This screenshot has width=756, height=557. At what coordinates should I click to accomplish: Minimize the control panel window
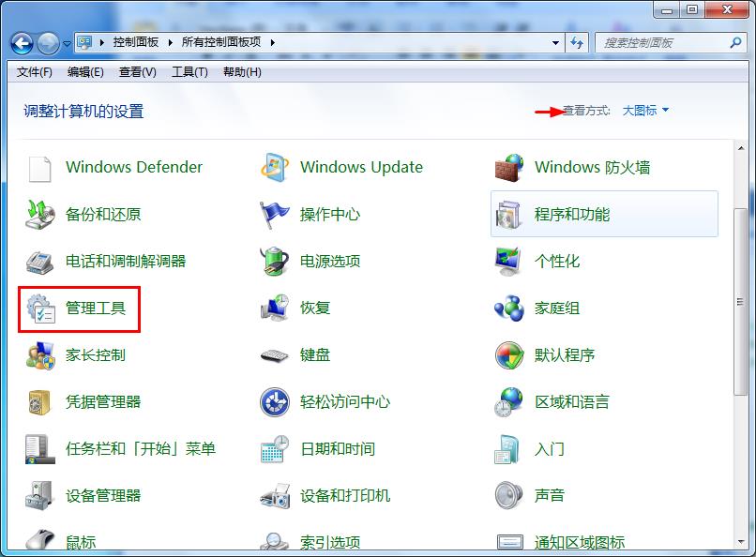pos(667,10)
